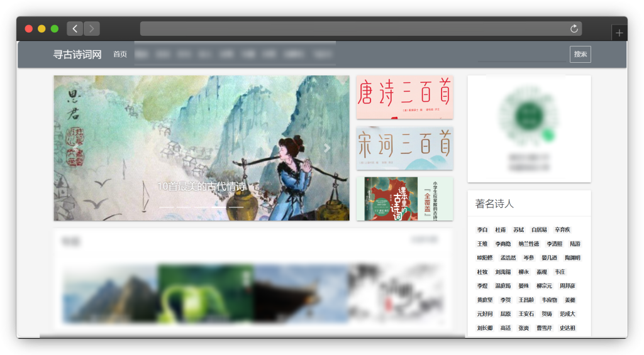The height and width of the screenshot is (355, 644).
Task: Open a new browser tab with plus
Action: (619, 33)
